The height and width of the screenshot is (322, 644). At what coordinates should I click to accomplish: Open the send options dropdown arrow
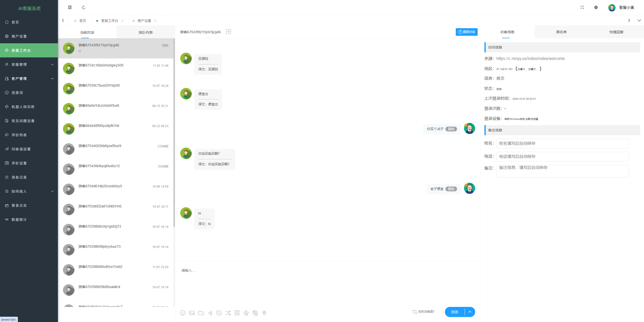470,312
